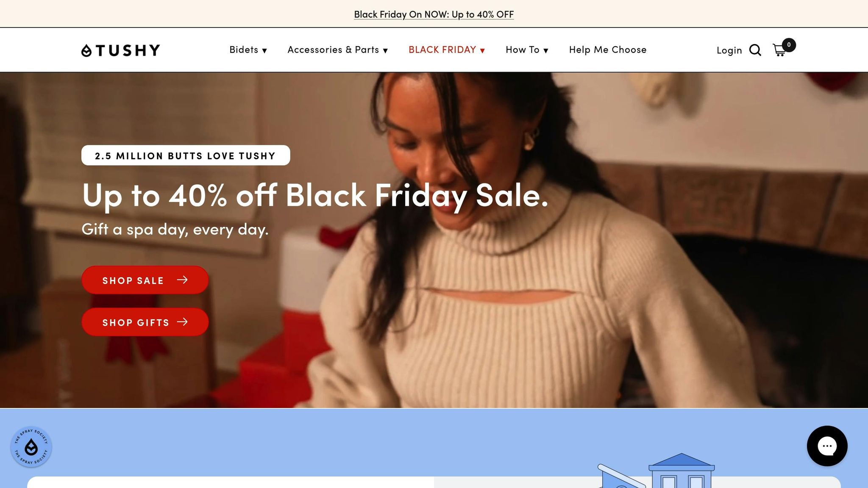Click the 2.5 Million Butts Love Tushy badge

point(186,155)
